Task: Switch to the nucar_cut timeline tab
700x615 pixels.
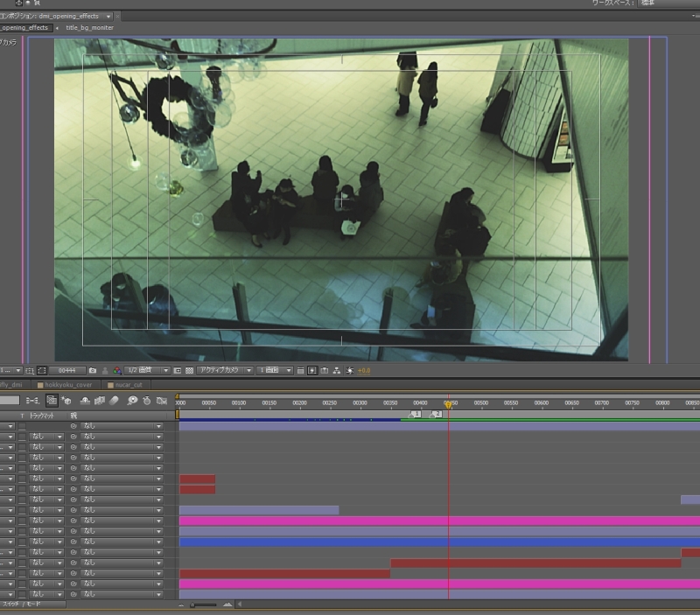Action: (127, 384)
